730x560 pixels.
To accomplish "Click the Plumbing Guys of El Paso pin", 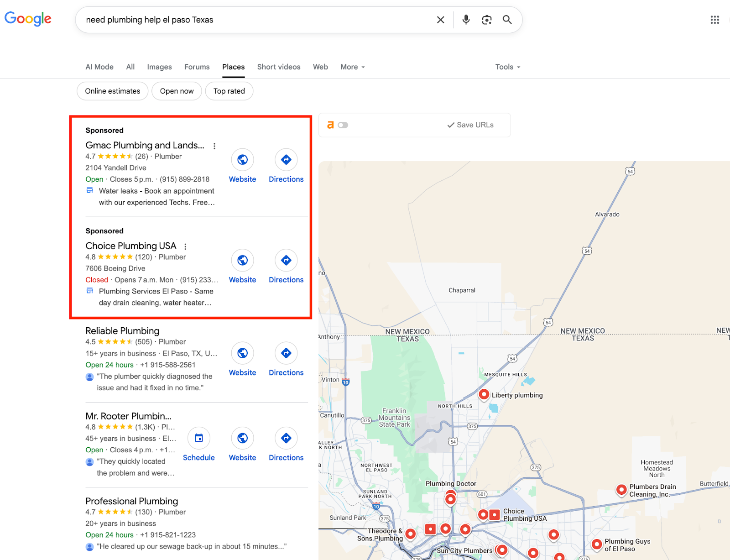I will pos(596,544).
